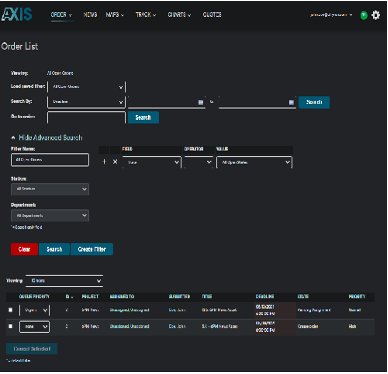This screenshot has width=388, height=374.
Task: Sort by the ASSIGNED TO column header
Action: (122, 297)
